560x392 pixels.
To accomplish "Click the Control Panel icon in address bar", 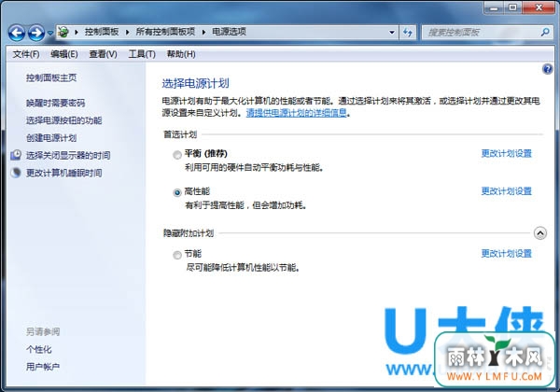I will click(x=63, y=32).
